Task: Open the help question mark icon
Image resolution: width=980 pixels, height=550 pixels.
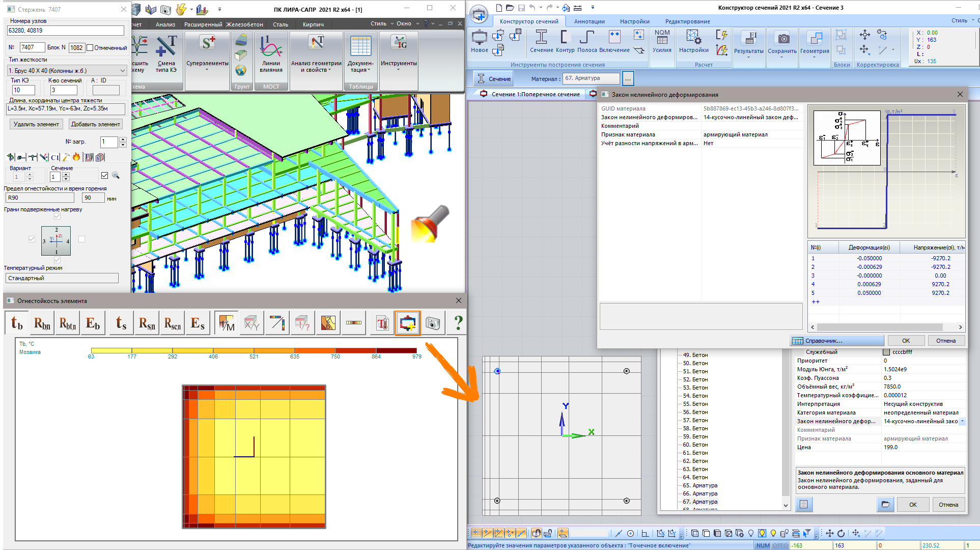Action: click(x=458, y=323)
